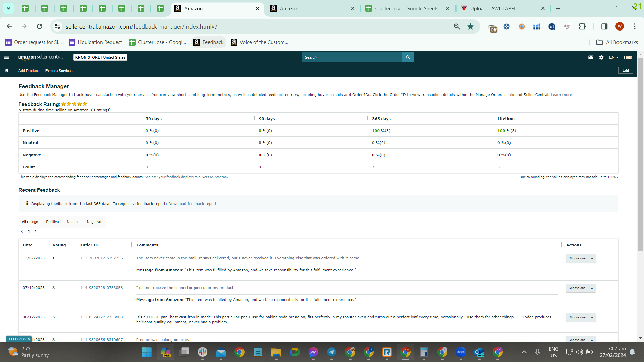
Task: Open the Messenger icon on the taskbar
Action: coord(313,352)
